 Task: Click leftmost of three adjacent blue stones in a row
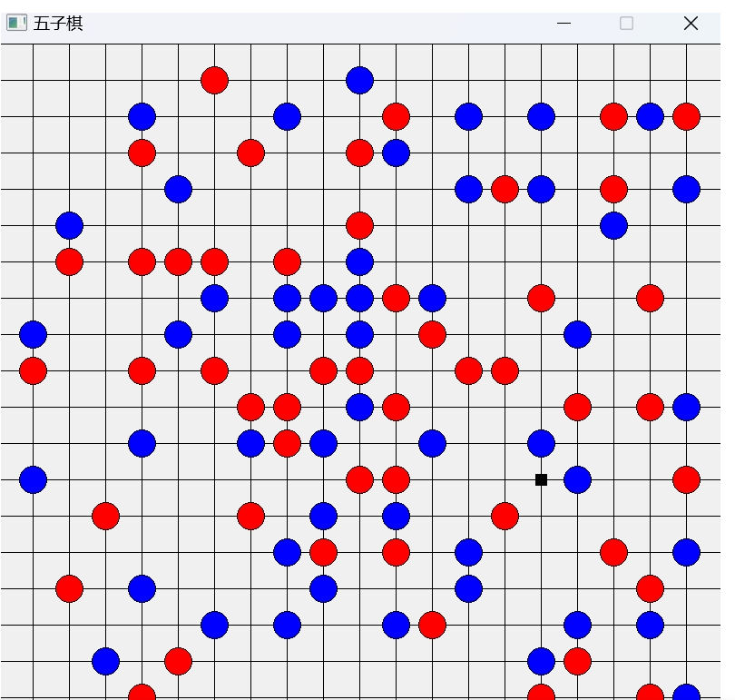point(287,298)
